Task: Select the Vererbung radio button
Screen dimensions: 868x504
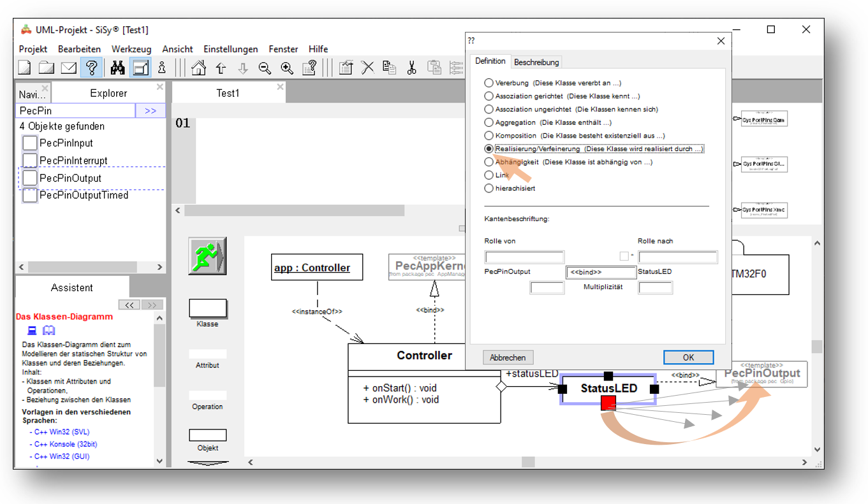Action: click(x=489, y=83)
